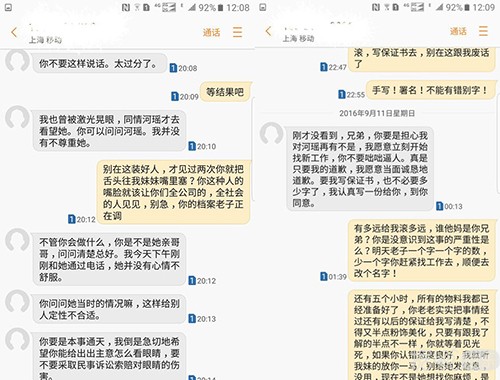Tap avatar beside 刚才没看到，兄弟 message

click(272, 134)
